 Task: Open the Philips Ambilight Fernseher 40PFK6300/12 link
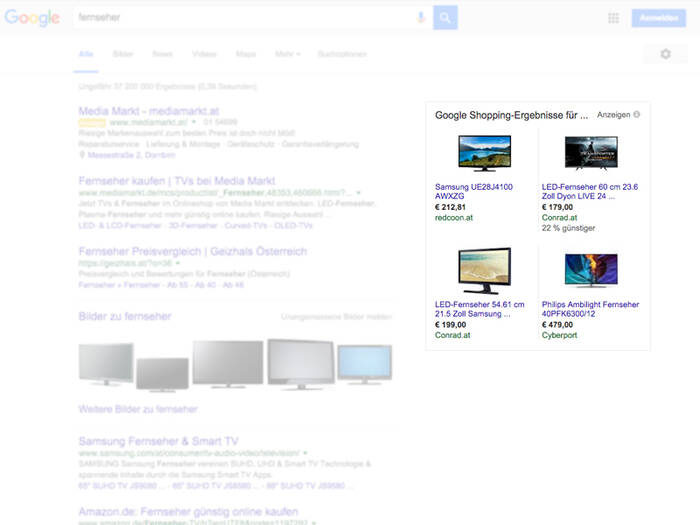click(590, 307)
